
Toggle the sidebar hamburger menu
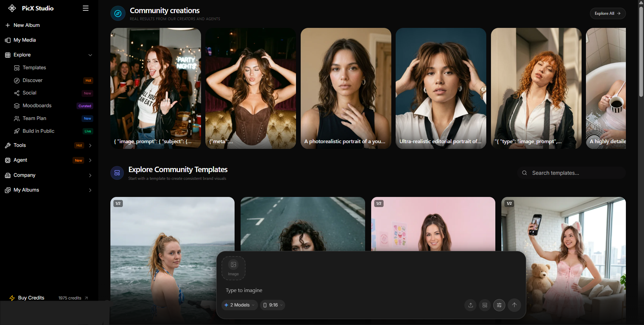click(86, 8)
